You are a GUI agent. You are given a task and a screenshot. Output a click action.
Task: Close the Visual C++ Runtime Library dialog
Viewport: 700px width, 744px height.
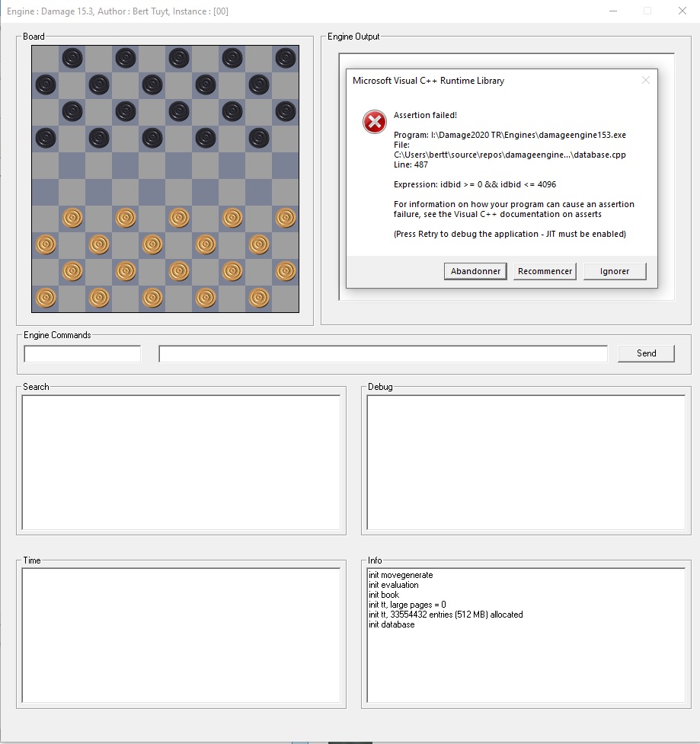646,80
